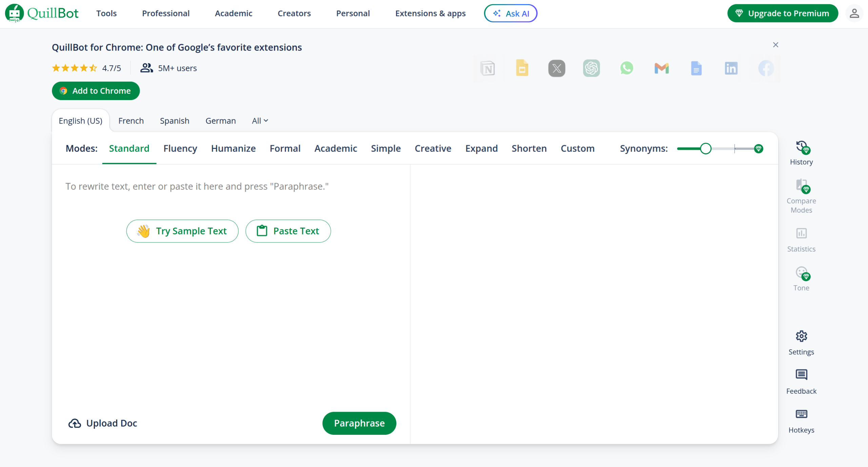This screenshot has height=467, width=868.
Task: Open the Tools navigation menu
Action: [106, 14]
